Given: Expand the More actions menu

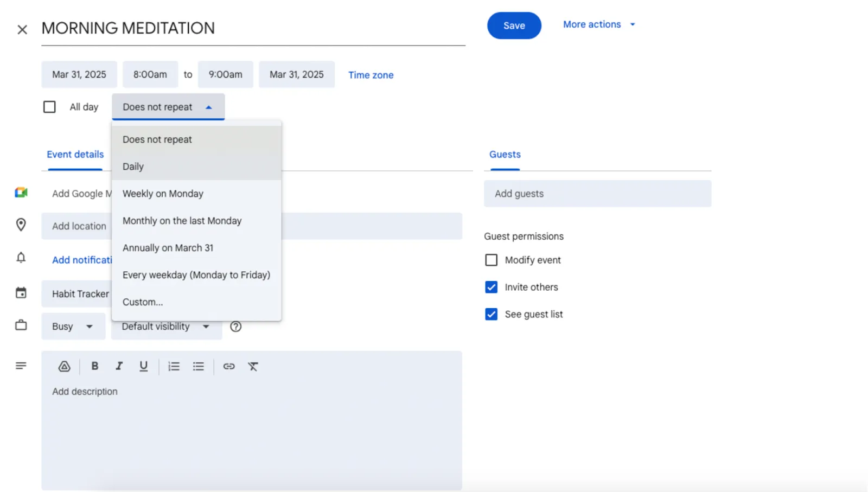Looking at the screenshot, I should click(599, 24).
